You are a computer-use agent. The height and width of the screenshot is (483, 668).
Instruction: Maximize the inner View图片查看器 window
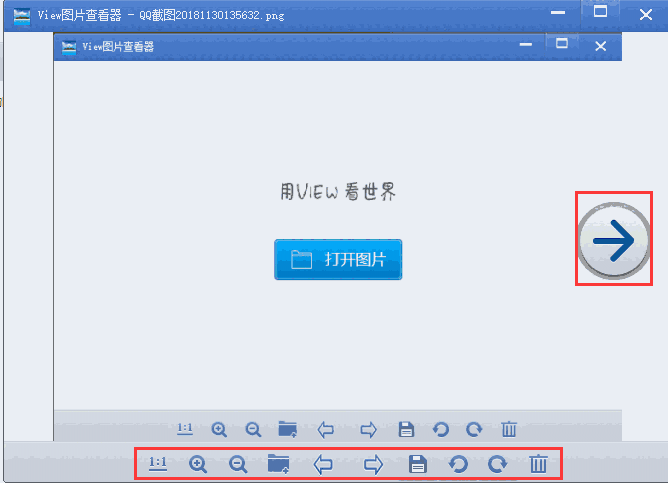(x=561, y=43)
